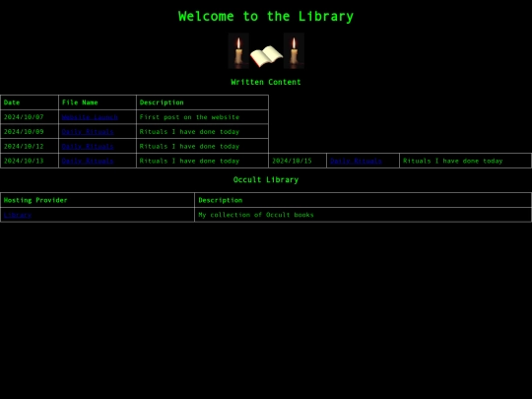Screen dimensions: 532x399
Task: Open Daily Rituals link dated 2024/10/12
Action: (x=88, y=146)
